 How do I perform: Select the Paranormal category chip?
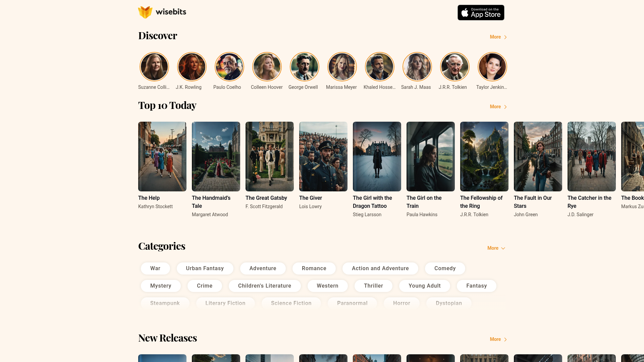pyautogui.click(x=352, y=303)
